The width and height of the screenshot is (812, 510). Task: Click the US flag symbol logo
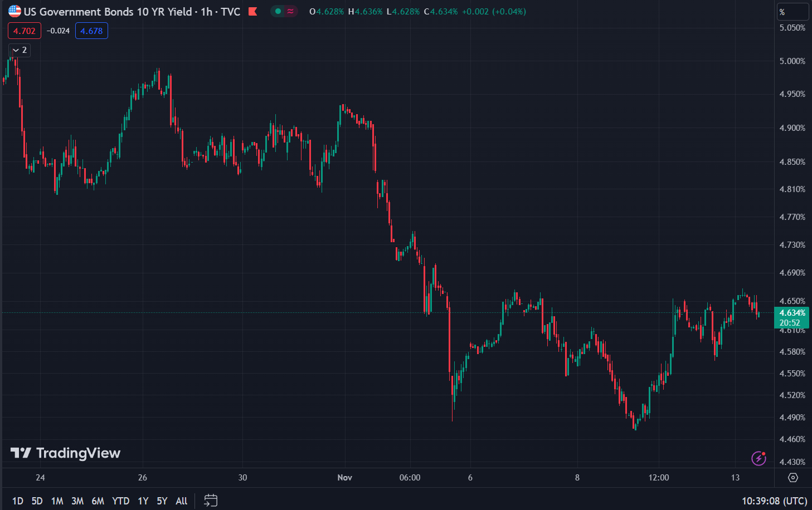click(14, 11)
